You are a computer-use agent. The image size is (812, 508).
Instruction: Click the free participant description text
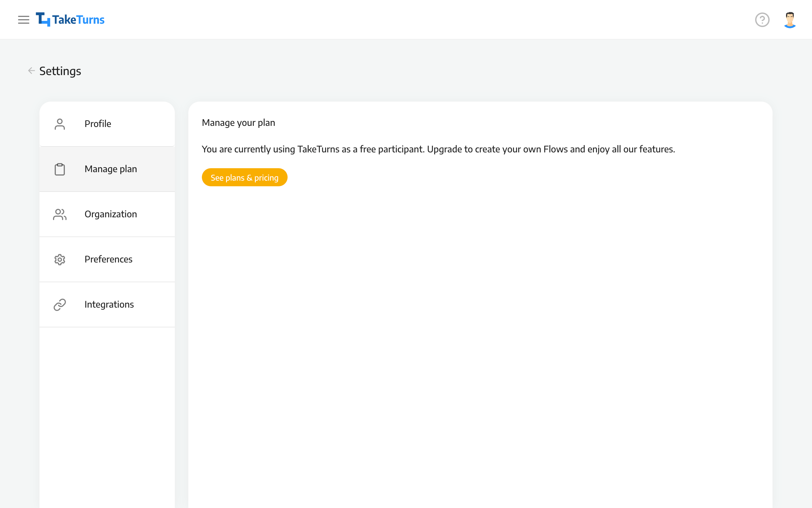[438, 149]
